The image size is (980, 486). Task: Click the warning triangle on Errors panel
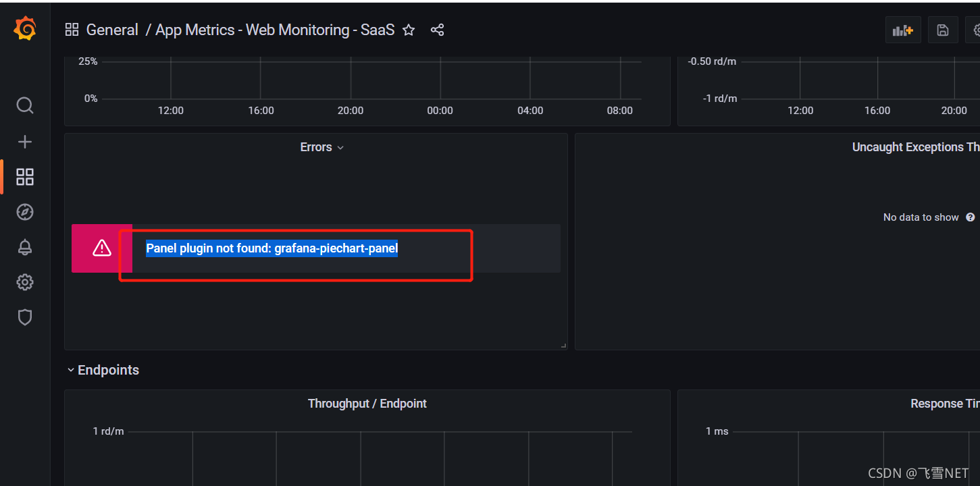click(x=102, y=248)
